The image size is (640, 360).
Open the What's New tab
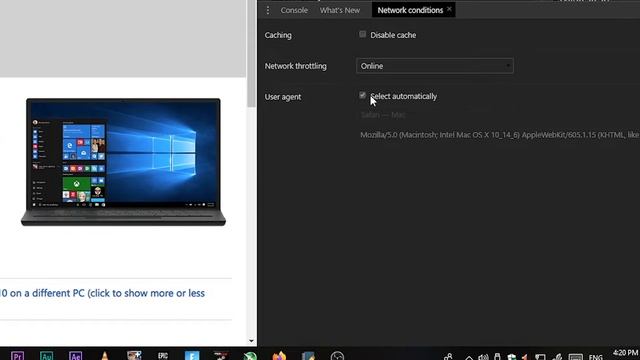tap(340, 10)
